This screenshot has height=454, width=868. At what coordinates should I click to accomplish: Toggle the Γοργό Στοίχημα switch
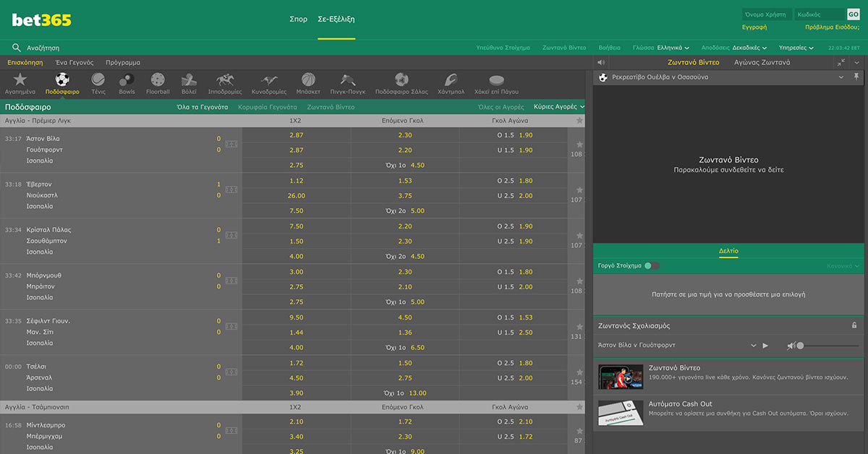pos(652,265)
